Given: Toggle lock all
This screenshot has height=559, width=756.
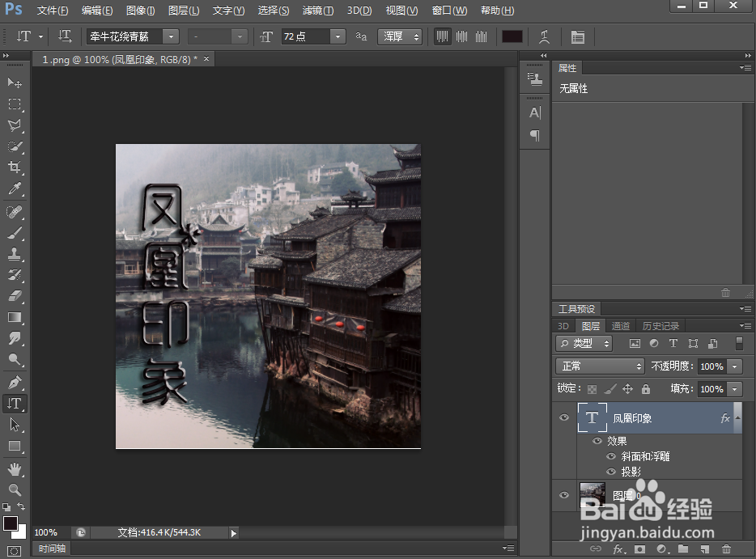Looking at the screenshot, I should (646, 389).
